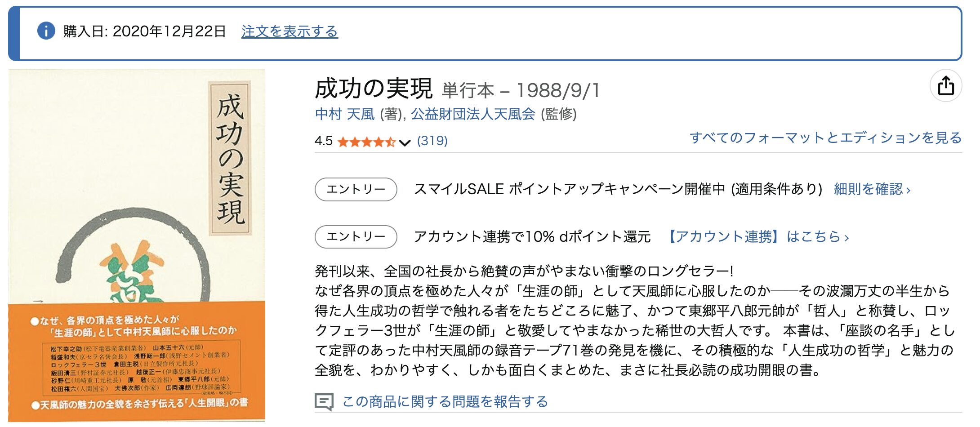Click the orange star rating icons
980x427 pixels.
coord(366,142)
